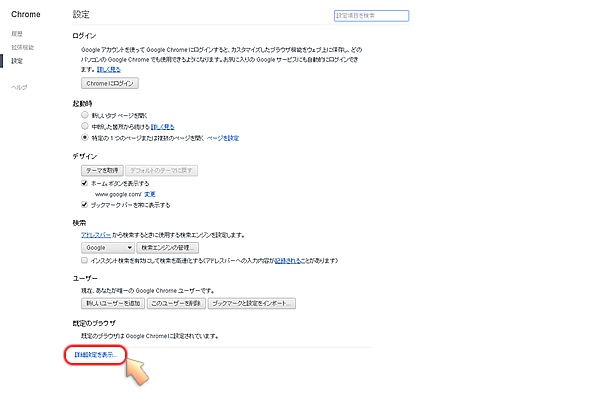Click このユーザーを削除 (delete this user) button
The width and height of the screenshot is (600, 410).
[176, 304]
